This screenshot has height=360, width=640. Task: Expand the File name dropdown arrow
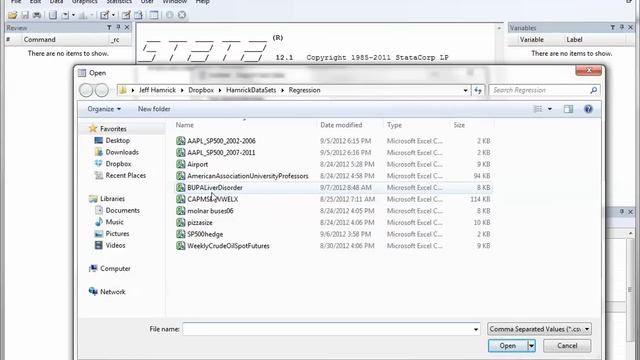[476, 329]
